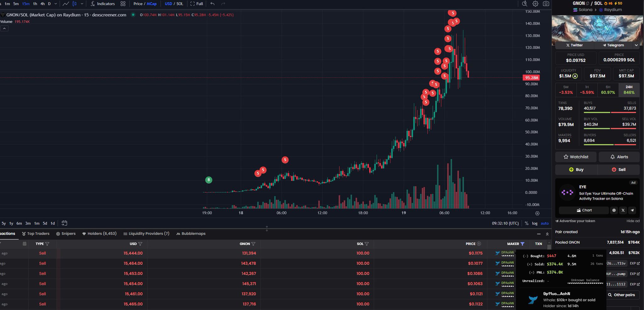The height and width of the screenshot is (310, 644).
Task: Redo the chart action
Action: pyautogui.click(x=223, y=4)
